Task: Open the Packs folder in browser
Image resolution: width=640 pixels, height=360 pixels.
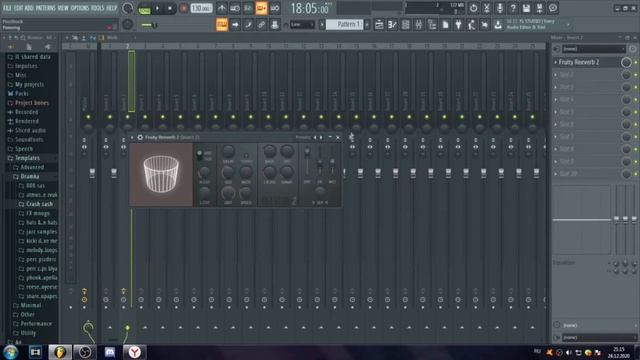Action: tap(22, 93)
